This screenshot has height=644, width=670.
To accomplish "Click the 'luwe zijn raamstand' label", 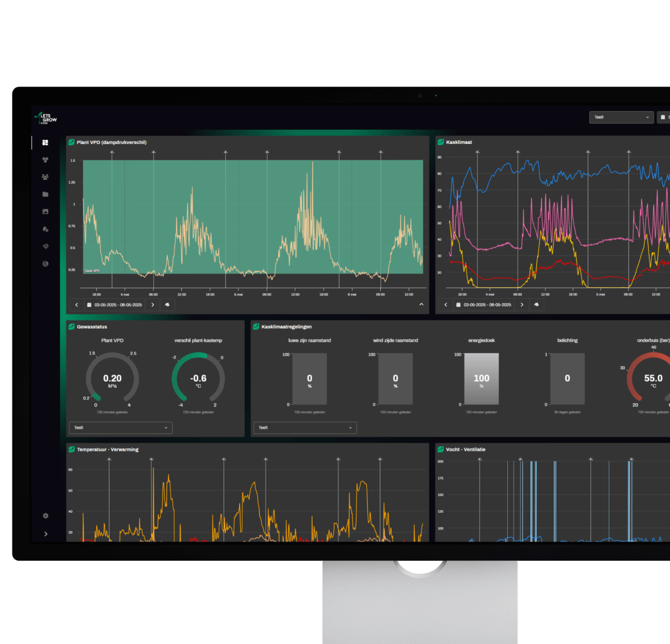I will pyautogui.click(x=310, y=341).
